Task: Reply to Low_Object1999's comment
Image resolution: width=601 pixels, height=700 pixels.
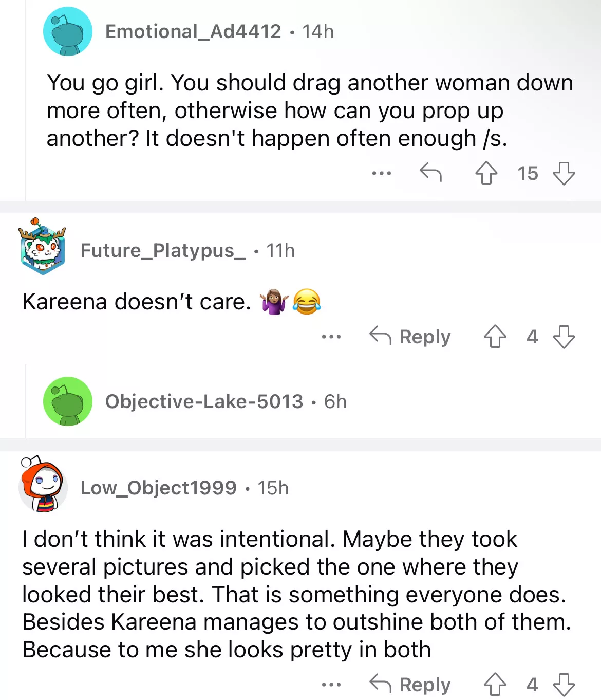Action: coord(410,684)
